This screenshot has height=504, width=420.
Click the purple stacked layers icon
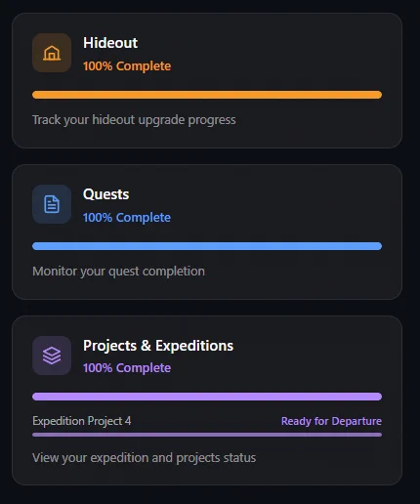52,356
